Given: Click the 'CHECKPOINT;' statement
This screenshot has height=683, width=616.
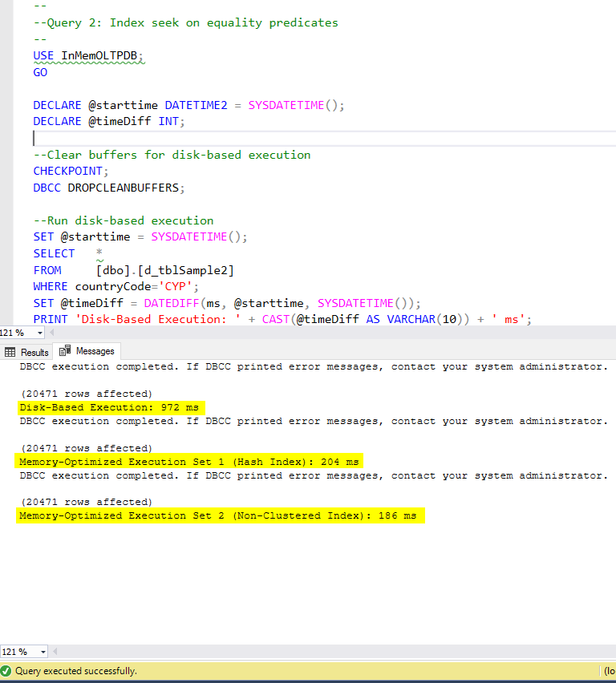Looking at the screenshot, I should [x=71, y=172].
